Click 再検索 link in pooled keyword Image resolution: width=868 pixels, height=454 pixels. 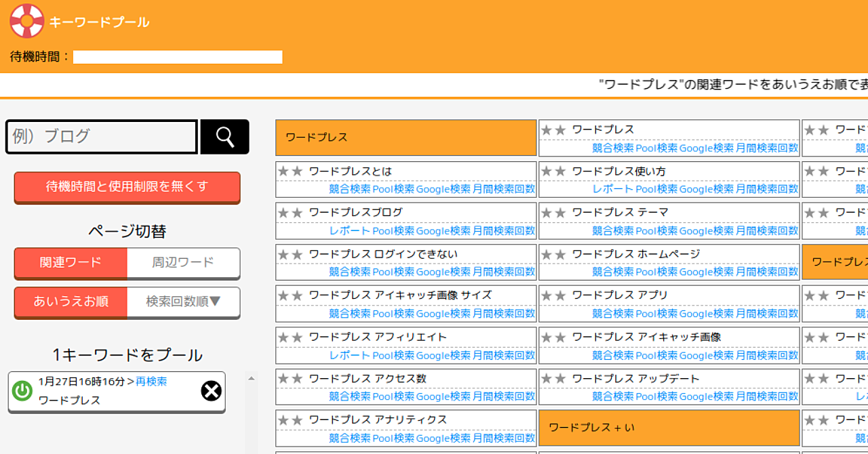[151, 381]
